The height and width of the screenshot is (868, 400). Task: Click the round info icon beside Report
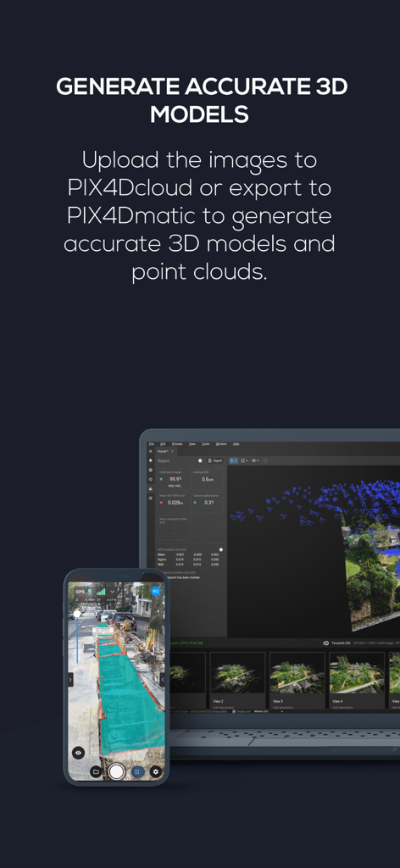200,460
